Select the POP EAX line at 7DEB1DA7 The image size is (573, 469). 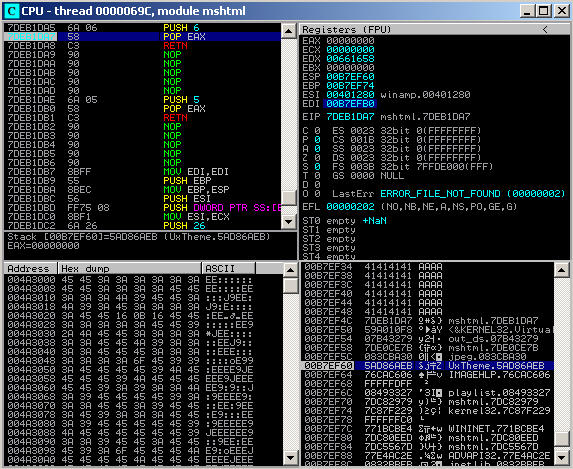pos(143,37)
